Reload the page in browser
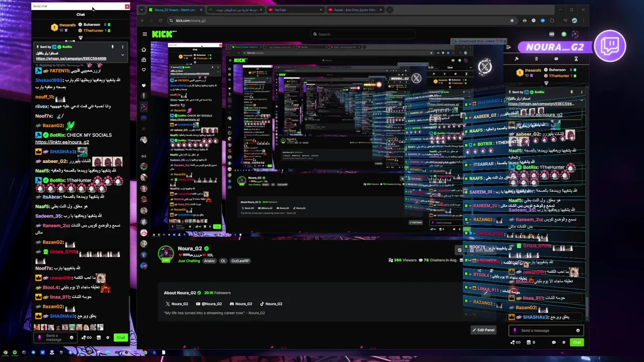 pyautogui.click(x=160, y=21)
